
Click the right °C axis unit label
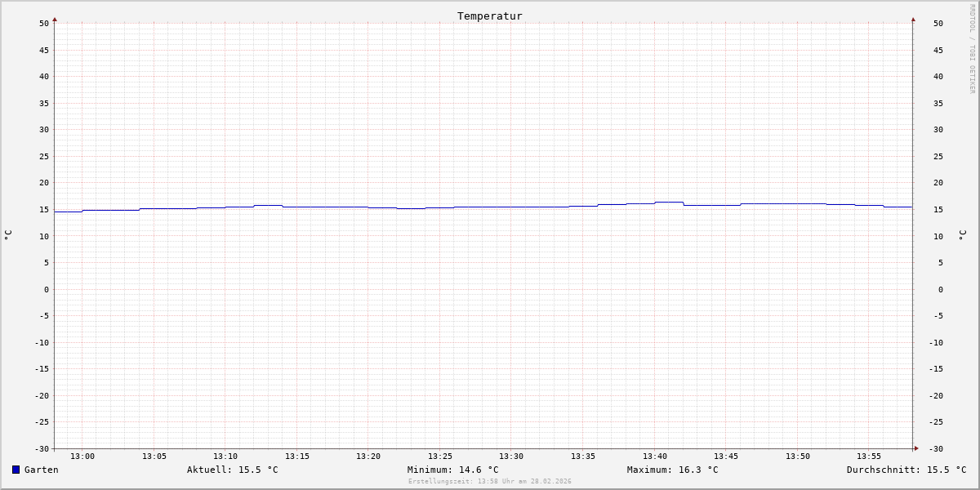(962, 235)
